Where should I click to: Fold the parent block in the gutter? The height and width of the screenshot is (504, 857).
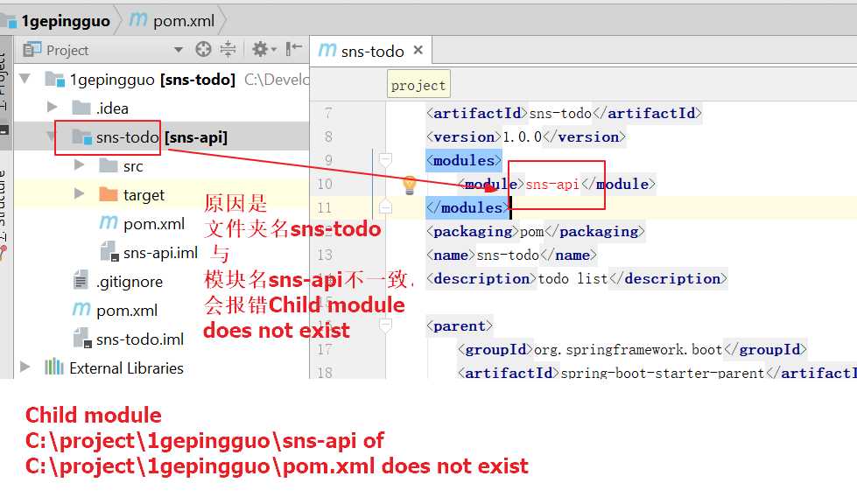click(385, 326)
